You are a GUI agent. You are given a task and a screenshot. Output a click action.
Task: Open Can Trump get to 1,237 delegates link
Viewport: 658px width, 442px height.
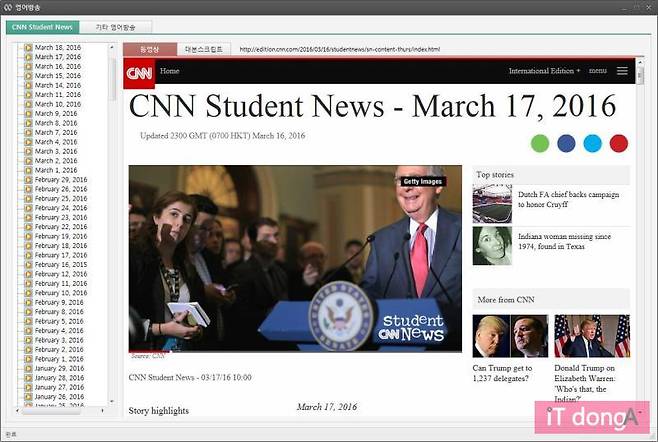(x=502, y=373)
